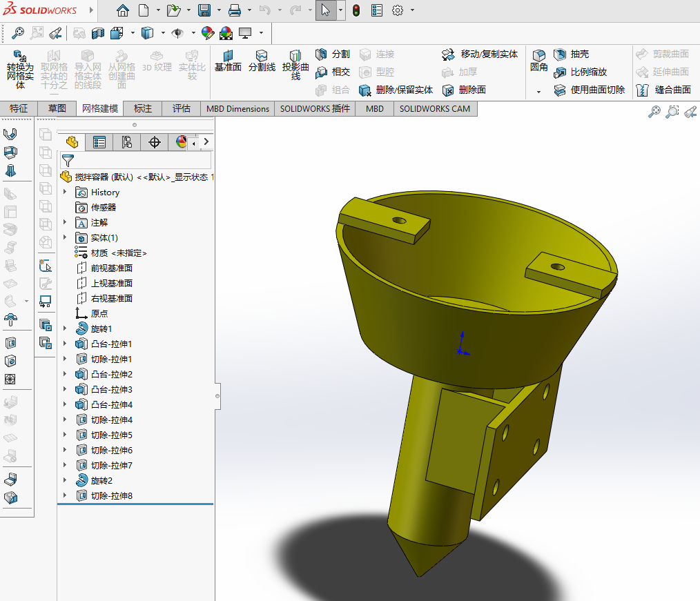Click the section view icon
Screen dimensions: 700x601
(98, 33)
